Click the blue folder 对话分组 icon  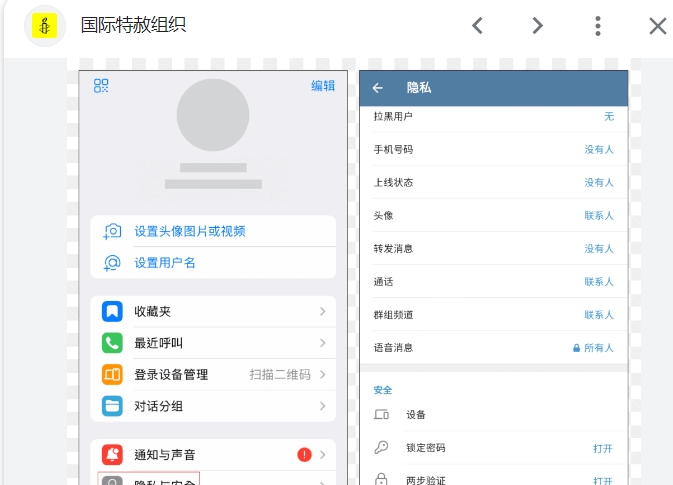point(112,406)
